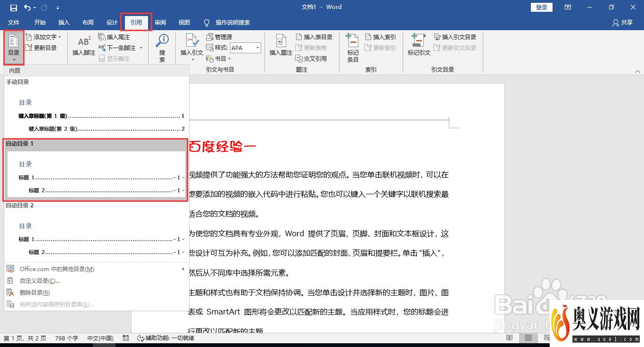Undo the last action in quick access toolbar
Viewport: 644px width, 347px height.
click(27, 8)
